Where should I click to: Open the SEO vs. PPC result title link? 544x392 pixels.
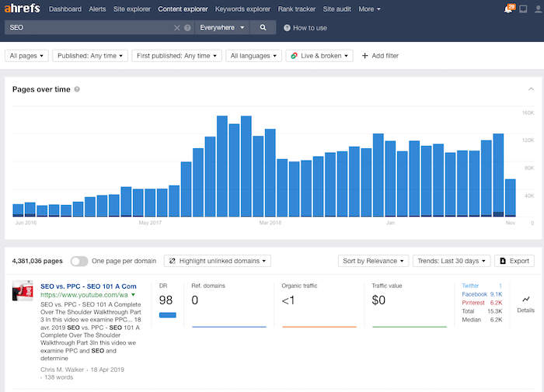[x=89, y=286]
